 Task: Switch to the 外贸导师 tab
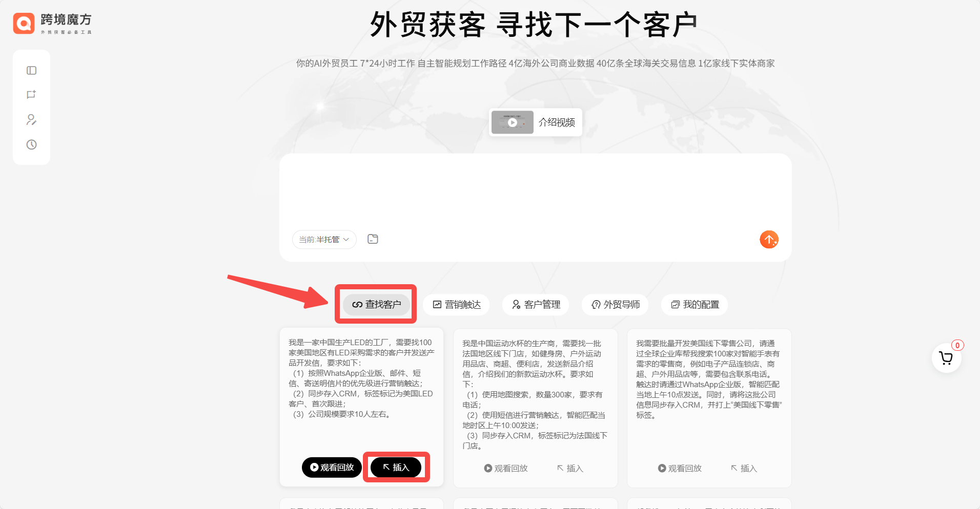[x=616, y=305]
